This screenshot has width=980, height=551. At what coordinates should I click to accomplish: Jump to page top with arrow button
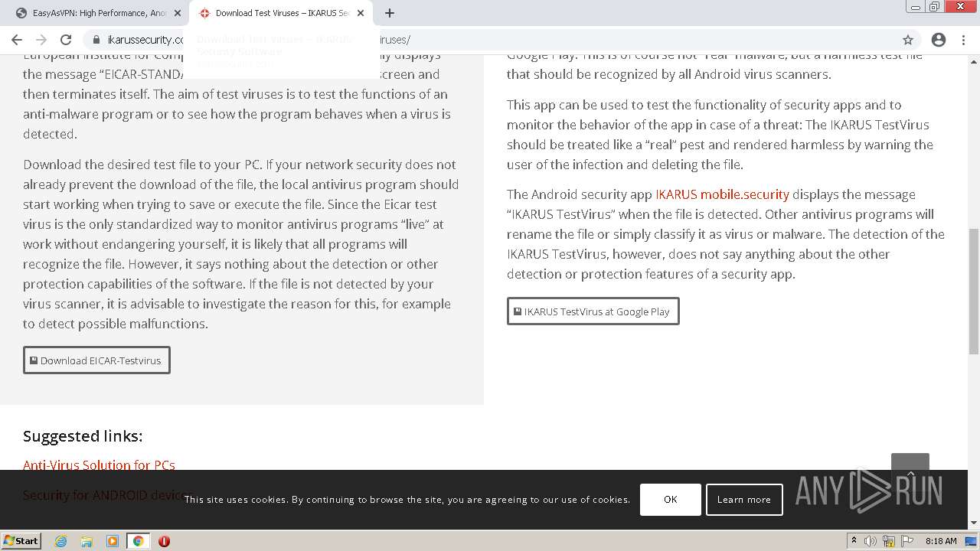pyautogui.click(x=910, y=471)
